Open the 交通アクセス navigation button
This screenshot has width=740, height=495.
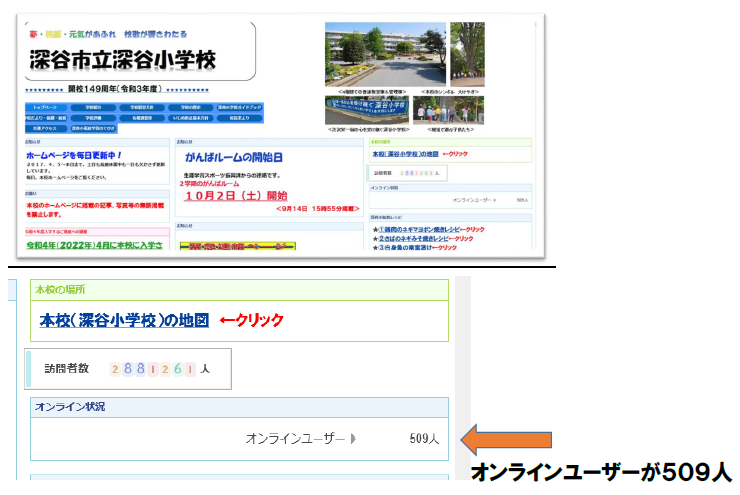[45, 128]
